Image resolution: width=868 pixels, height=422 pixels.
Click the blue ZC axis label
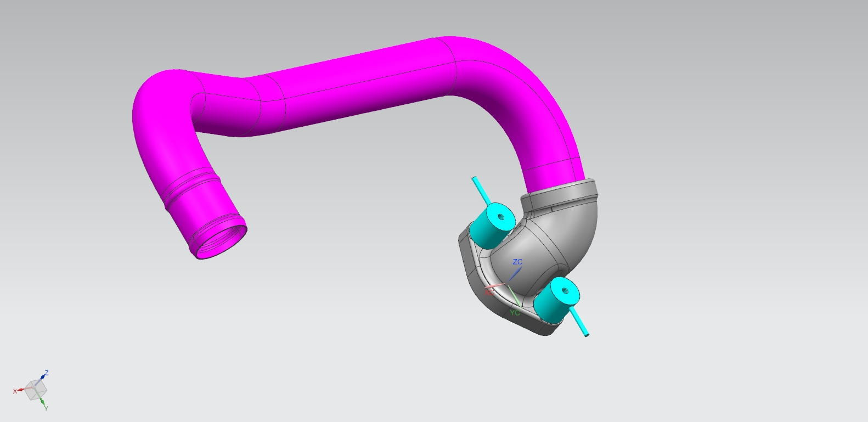point(517,262)
